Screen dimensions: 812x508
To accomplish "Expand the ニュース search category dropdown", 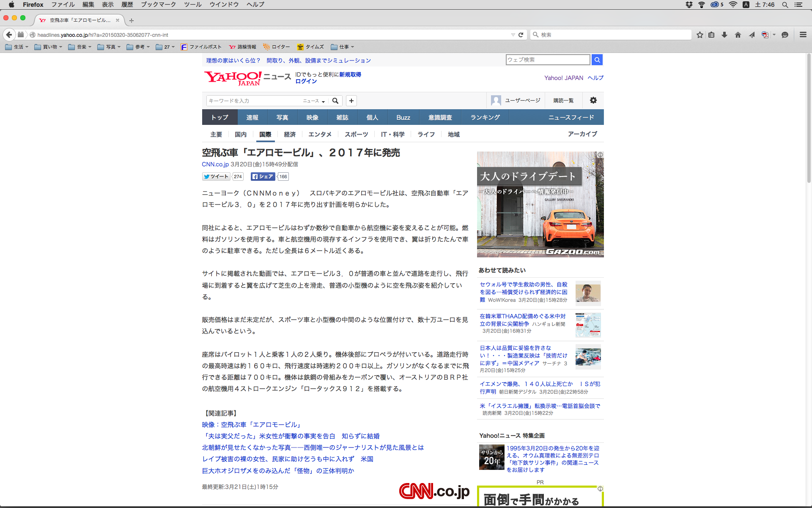I will click(314, 101).
